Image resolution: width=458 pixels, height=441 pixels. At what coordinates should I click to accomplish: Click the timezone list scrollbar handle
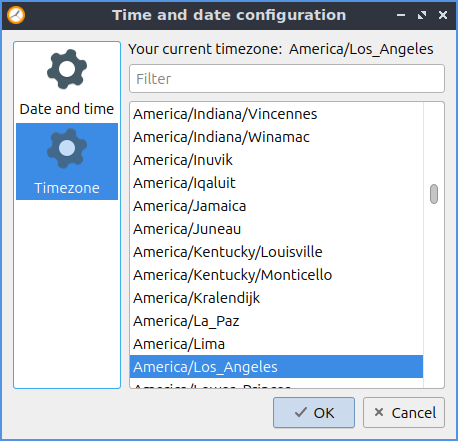tap(434, 194)
